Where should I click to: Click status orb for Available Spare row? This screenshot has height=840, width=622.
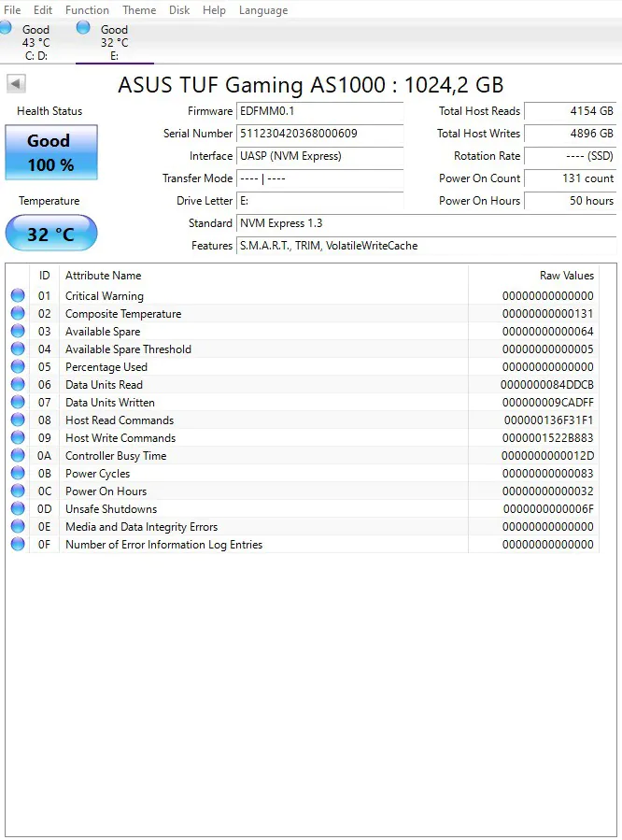pyautogui.click(x=18, y=331)
